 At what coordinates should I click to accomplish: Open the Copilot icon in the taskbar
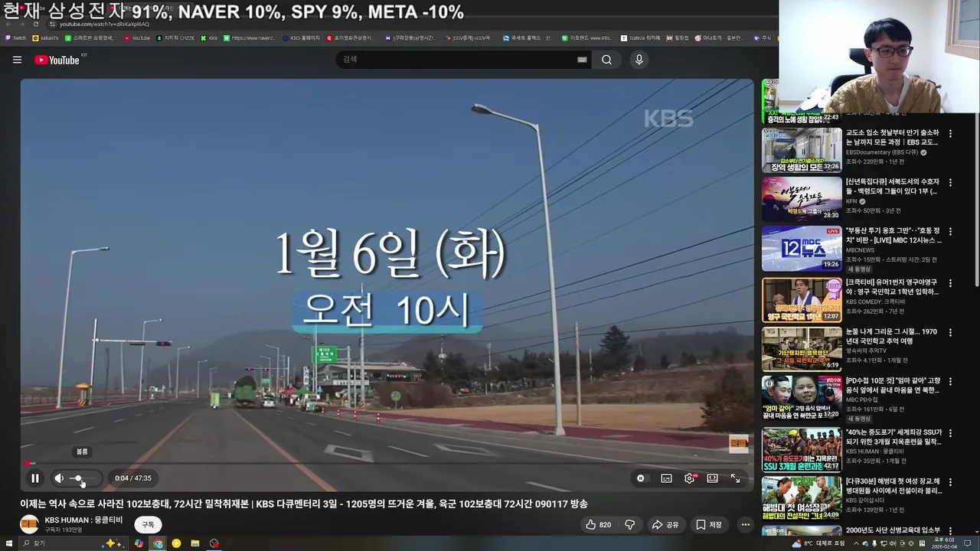coord(139,543)
